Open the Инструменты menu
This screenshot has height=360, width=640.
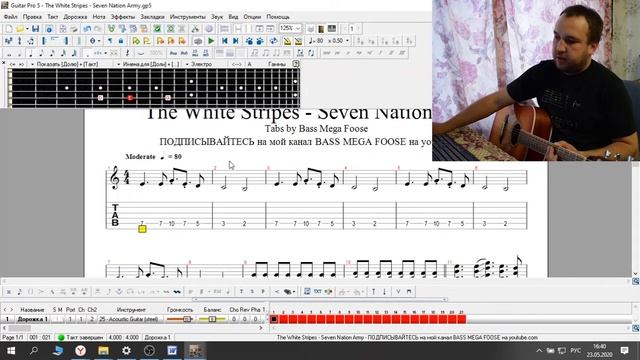coord(188,17)
